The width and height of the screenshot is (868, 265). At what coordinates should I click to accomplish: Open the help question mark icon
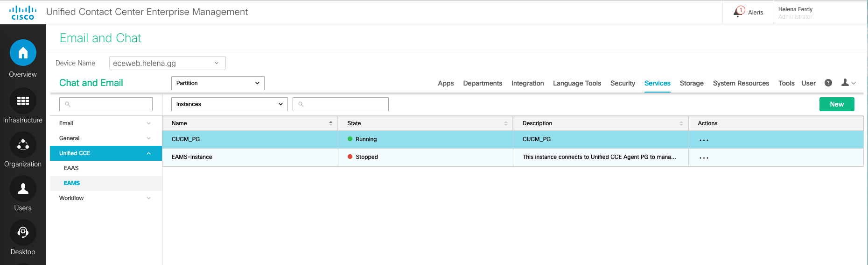pyautogui.click(x=828, y=83)
